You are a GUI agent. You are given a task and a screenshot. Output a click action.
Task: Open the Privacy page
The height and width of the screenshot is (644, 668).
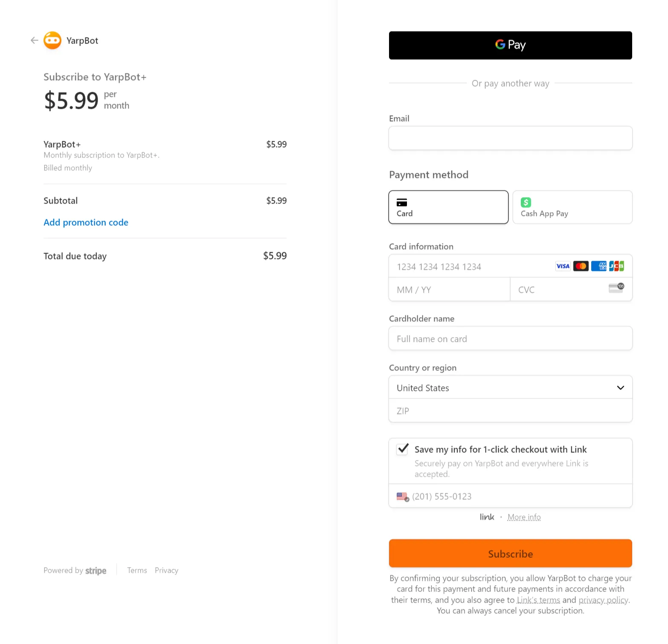[166, 570]
